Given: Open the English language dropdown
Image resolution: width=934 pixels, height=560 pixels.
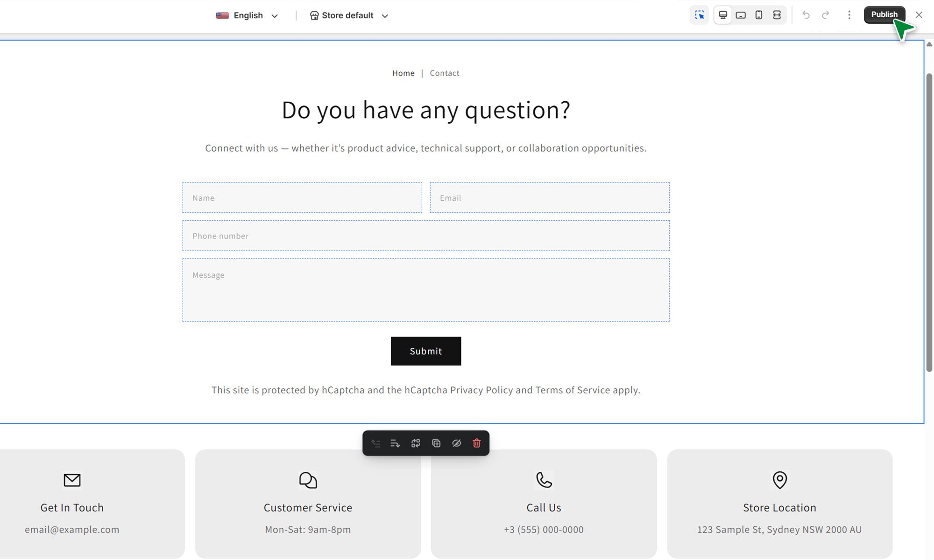Looking at the screenshot, I should [248, 15].
